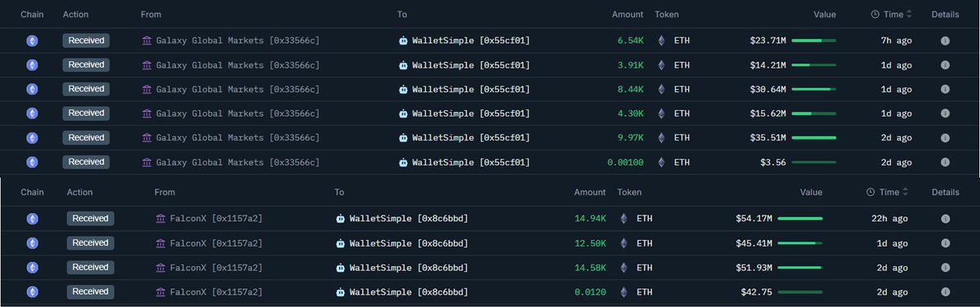Viewport: 980px width, 307px height.
Task: Click Value column header in upper table
Action: pos(825,15)
